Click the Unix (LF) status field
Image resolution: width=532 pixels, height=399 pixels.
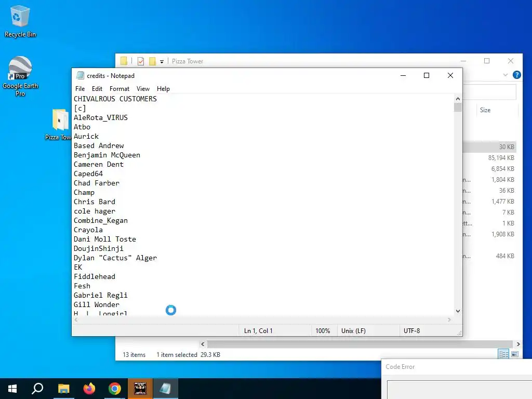[368, 331]
